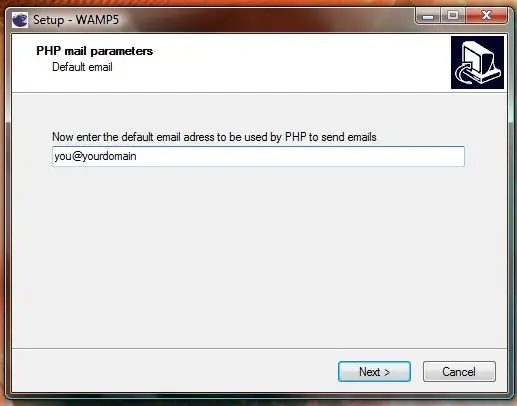Click the 'Default email' subheading
Image resolution: width=517 pixels, height=406 pixels.
click(x=82, y=67)
